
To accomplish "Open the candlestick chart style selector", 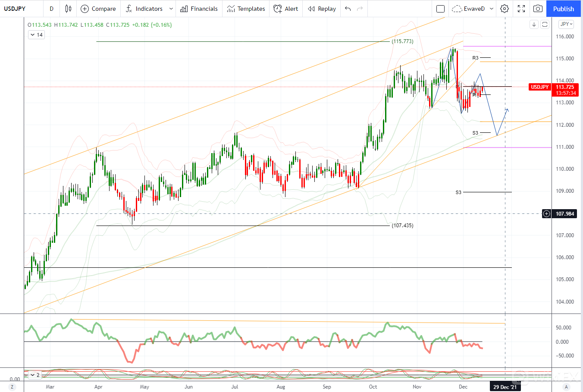I will (68, 9).
